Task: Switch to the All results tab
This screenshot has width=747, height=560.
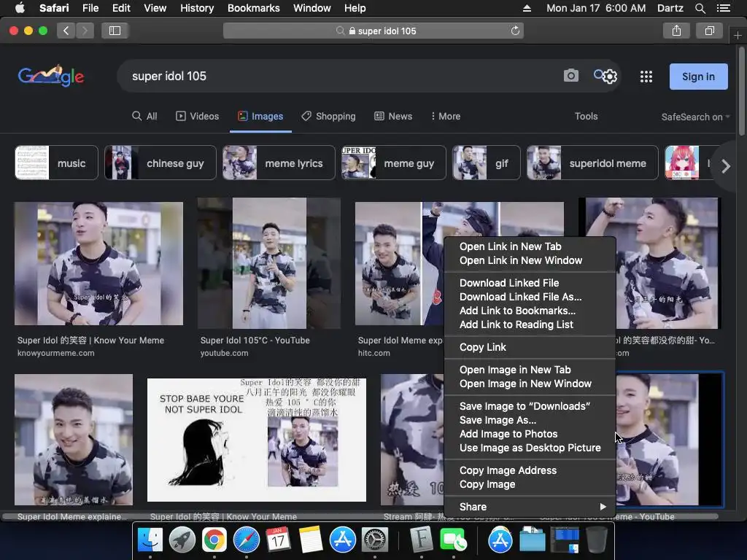Action: click(x=144, y=116)
